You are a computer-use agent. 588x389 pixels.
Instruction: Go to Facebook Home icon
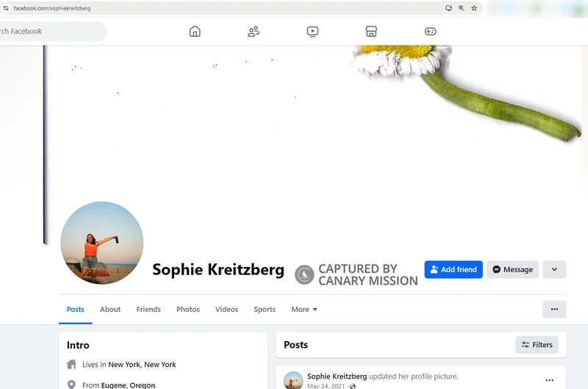tap(195, 31)
